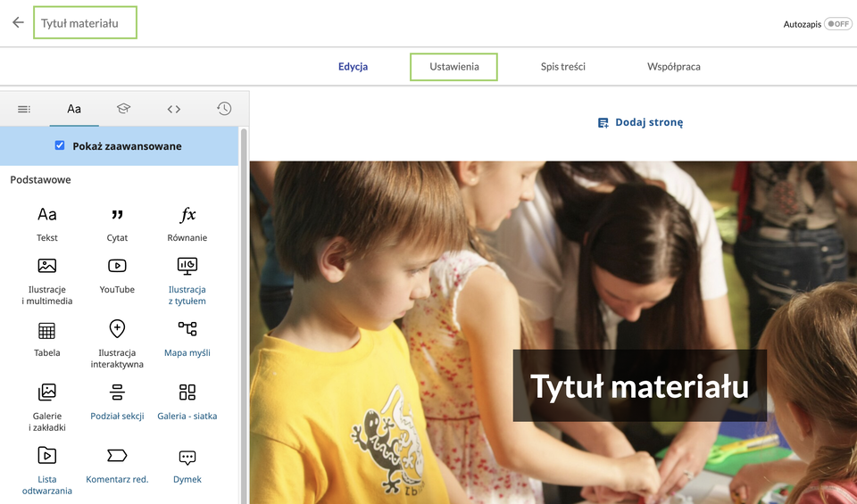Add Podział sekcji section divider

(x=117, y=401)
